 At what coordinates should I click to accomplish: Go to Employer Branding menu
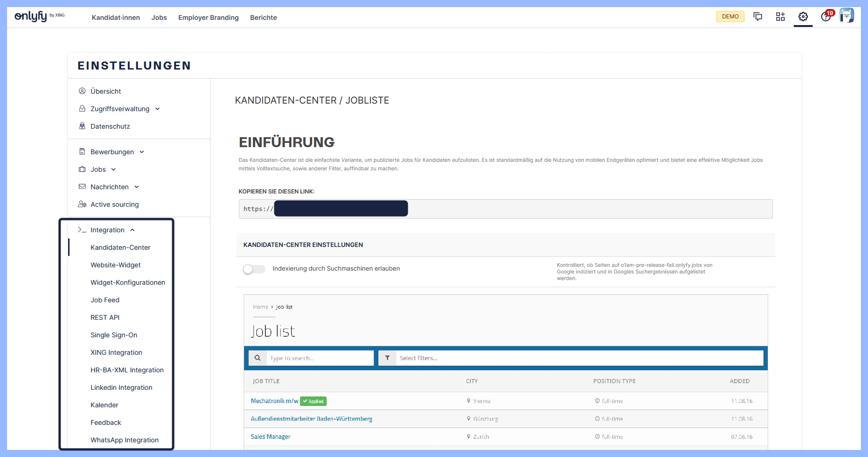tap(208, 18)
